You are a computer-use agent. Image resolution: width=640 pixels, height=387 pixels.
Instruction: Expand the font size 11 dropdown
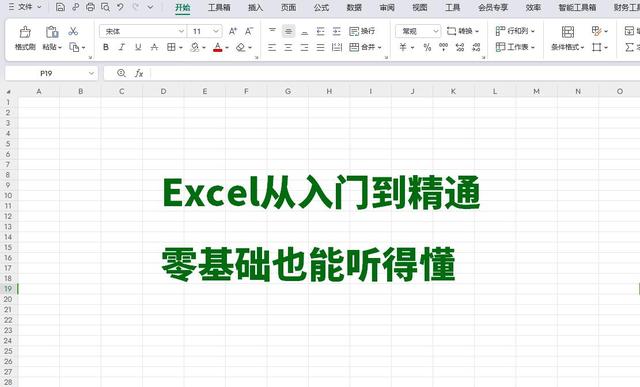(x=205, y=31)
